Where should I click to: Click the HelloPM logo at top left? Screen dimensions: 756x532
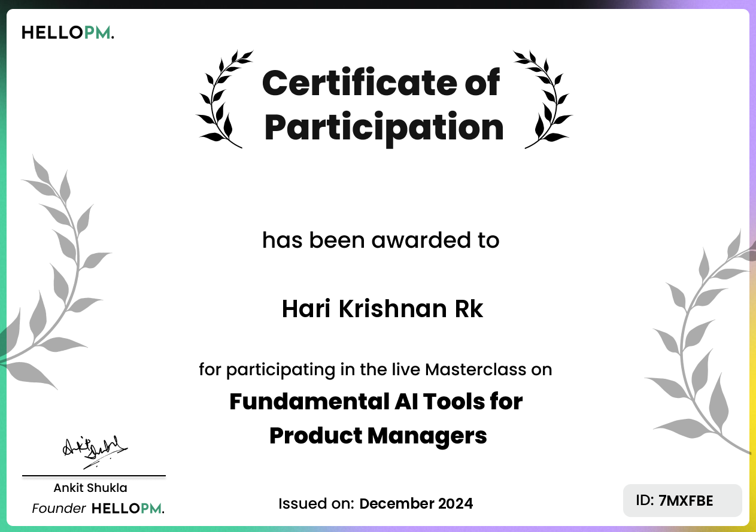[x=68, y=33]
